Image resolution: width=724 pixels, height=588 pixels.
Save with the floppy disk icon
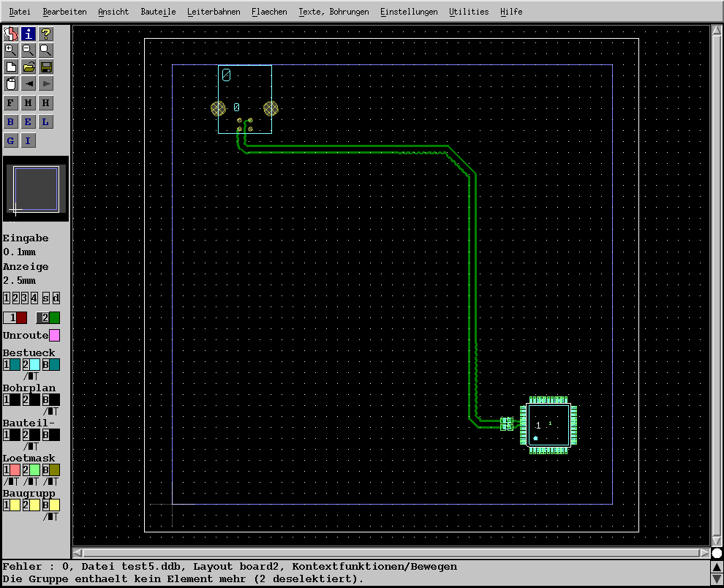click(x=46, y=67)
